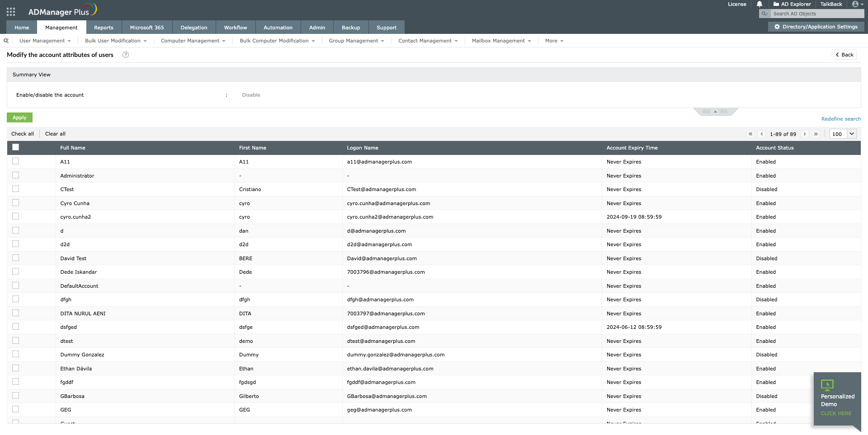Screen dimensions: 868x435
Task: Click the help question mark icon
Action: [126, 55]
